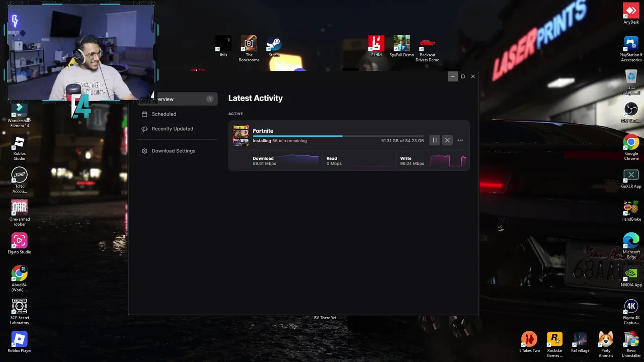This screenshot has height=362, width=644.
Task: Open PlayStation Accessories desktop icon
Action: (x=631, y=49)
